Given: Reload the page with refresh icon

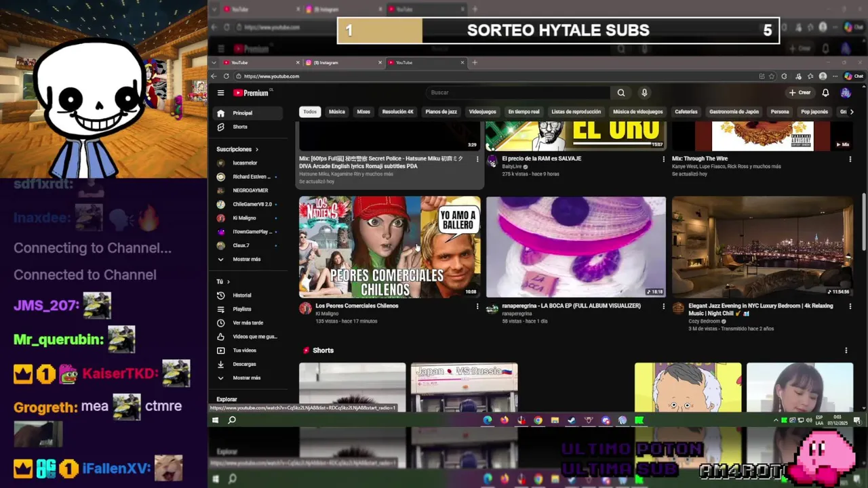Looking at the screenshot, I should click(x=226, y=77).
